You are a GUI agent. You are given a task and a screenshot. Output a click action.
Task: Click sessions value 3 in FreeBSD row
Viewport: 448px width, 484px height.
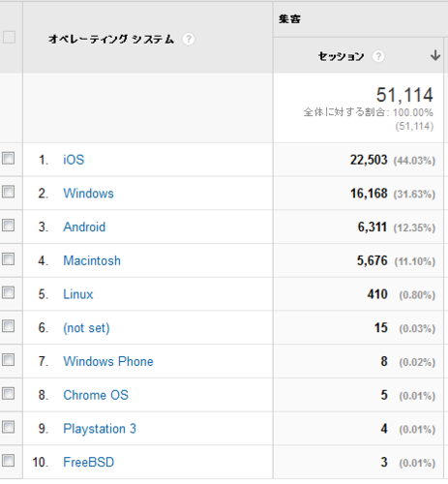(384, 462)
